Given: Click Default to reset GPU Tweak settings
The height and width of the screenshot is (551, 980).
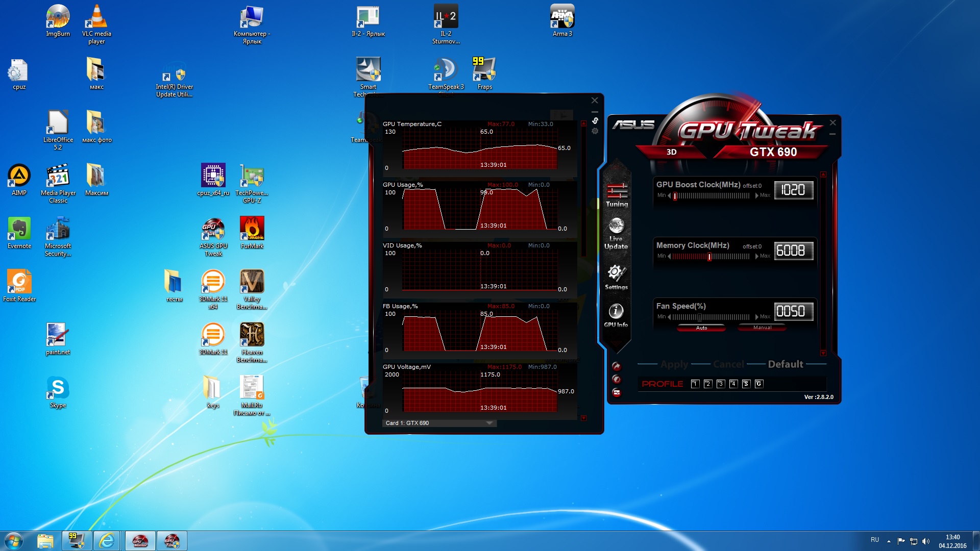Looking at the screenshot, I should click(x=786, y=364).
